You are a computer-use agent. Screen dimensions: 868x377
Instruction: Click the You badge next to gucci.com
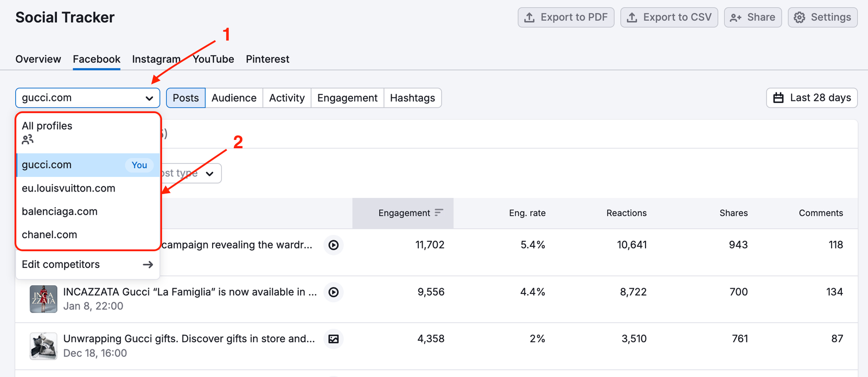click(139, 165)
